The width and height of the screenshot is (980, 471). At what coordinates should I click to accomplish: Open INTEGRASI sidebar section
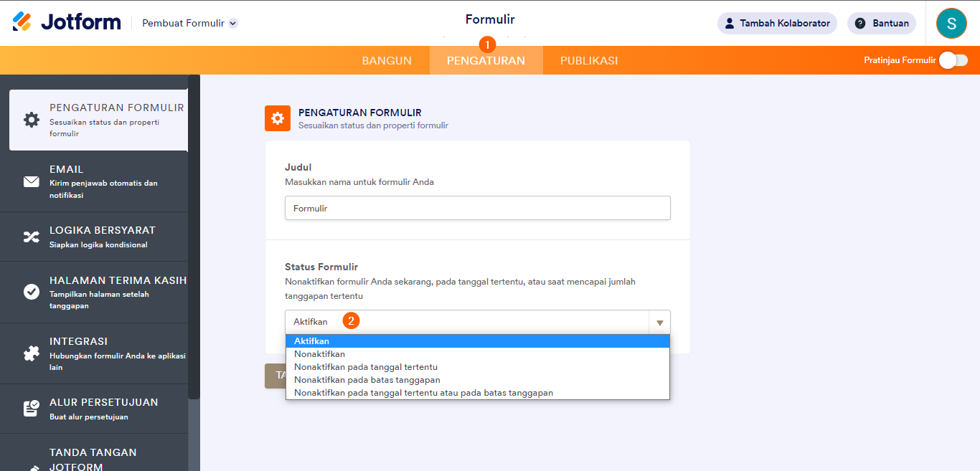[x=94, y=353]
